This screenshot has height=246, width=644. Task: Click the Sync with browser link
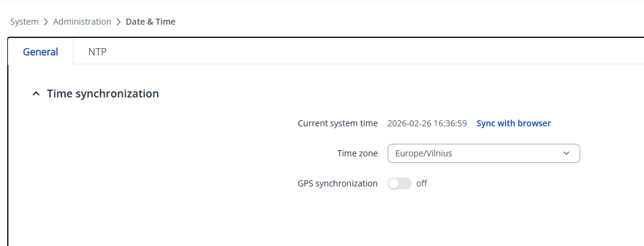point(513,123)
